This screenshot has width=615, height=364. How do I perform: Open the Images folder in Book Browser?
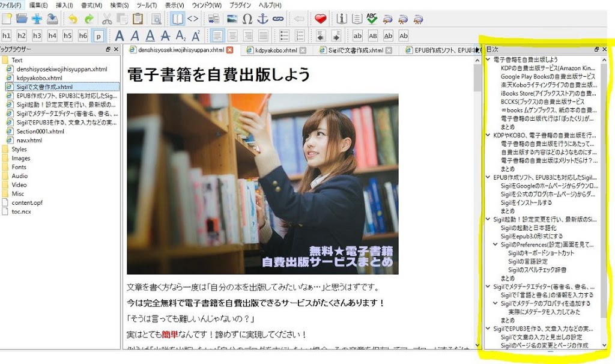pyautogui.click(x=20, y=158)
